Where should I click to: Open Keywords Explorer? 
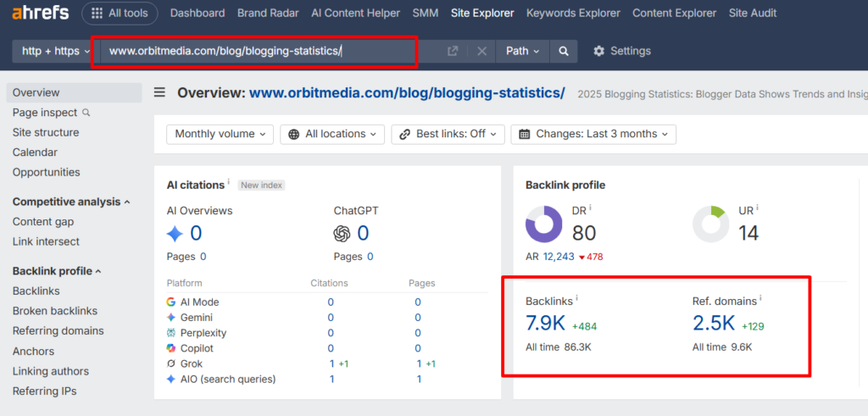(573, 14)
